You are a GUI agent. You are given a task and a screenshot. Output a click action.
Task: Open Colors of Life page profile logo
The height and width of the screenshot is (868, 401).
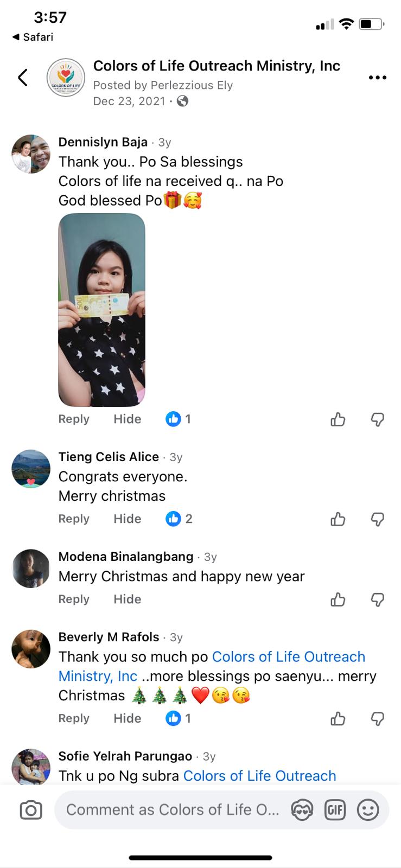[66, 78]
